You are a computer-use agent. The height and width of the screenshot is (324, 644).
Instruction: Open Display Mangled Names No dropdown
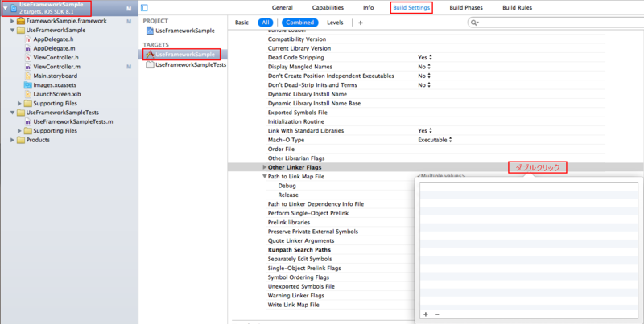pyautogui.click(x=424, y=67)
